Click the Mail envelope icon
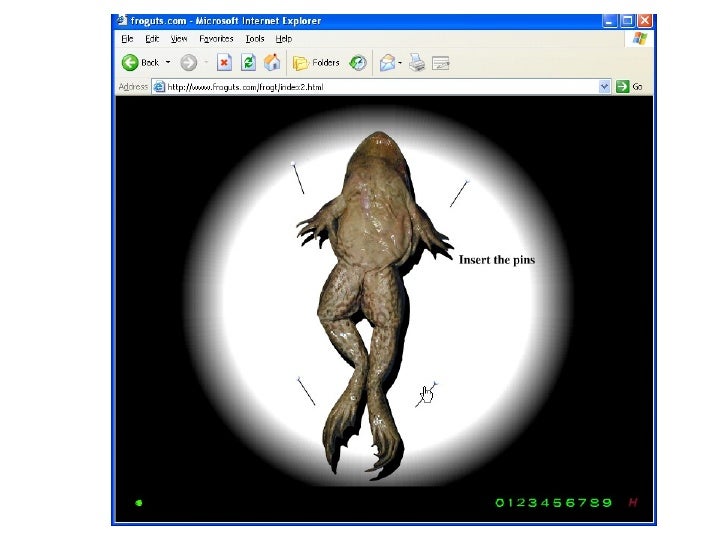Image resolution: width=728 pixels, height=546 pixels. click(x=387, y=63)
